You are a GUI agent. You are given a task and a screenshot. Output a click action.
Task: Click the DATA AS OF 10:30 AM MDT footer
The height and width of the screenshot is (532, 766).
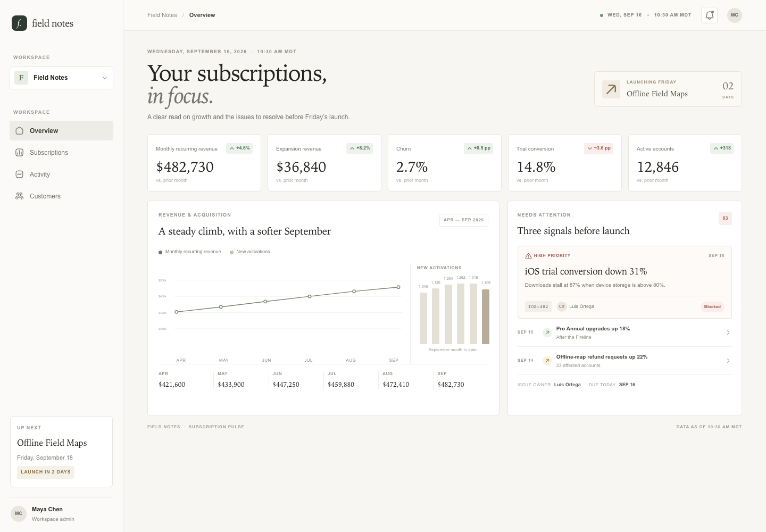click(709, 427)
